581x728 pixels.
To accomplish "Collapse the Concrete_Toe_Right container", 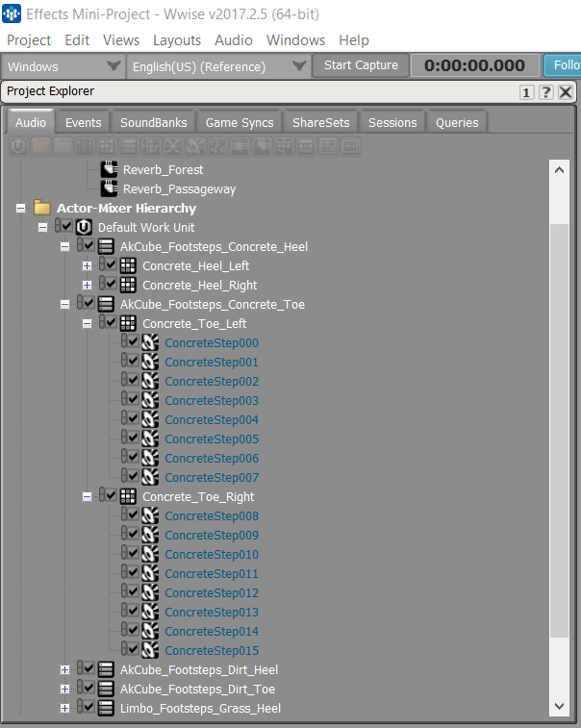I will [x=87, y=497].
